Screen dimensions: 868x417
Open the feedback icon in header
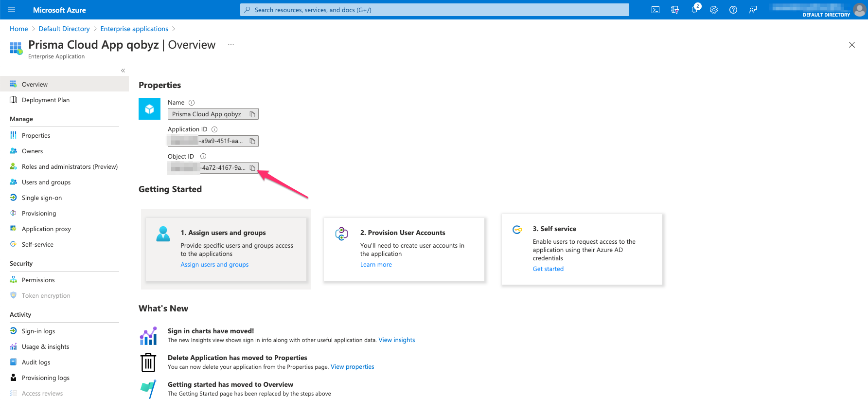pos(753,10)
